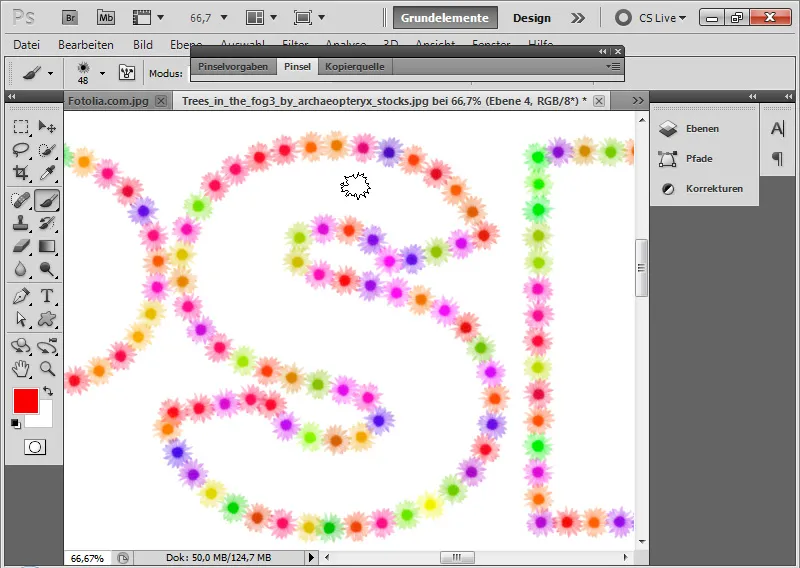Open Mini Bridge with the Mb button
The height and width of the screenshot is (568, 800).
(x=106, y=18)
